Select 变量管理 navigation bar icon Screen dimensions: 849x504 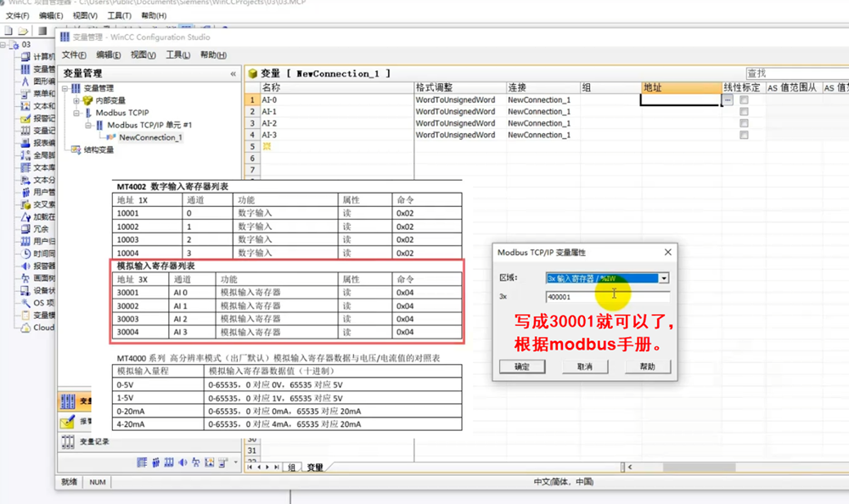68,401
